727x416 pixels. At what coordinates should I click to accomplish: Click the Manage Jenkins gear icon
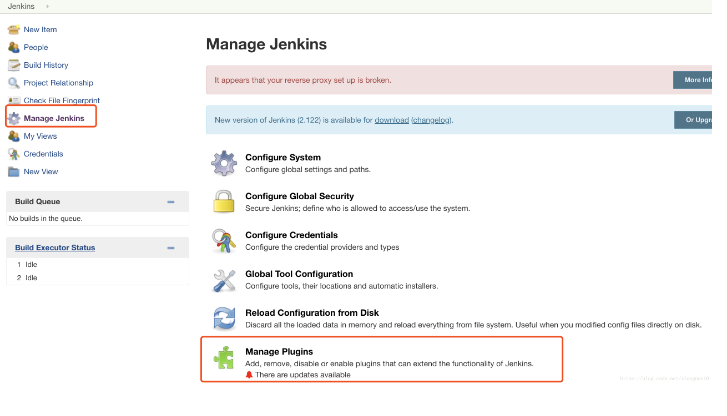point(14,118)
